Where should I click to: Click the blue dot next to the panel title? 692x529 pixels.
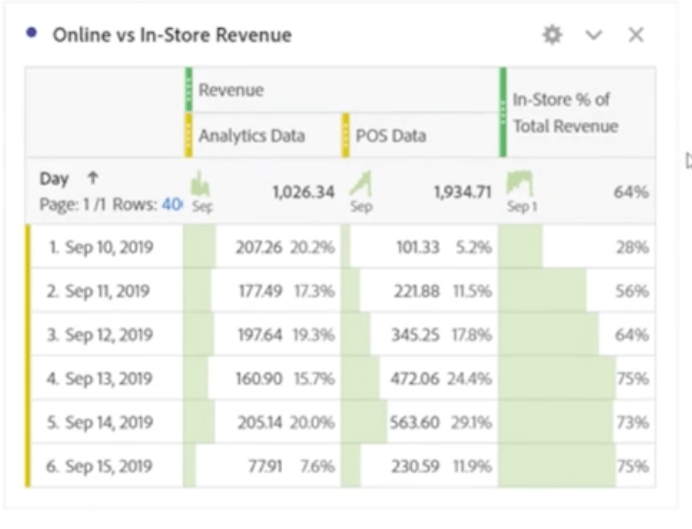click(x=31, y=33)
